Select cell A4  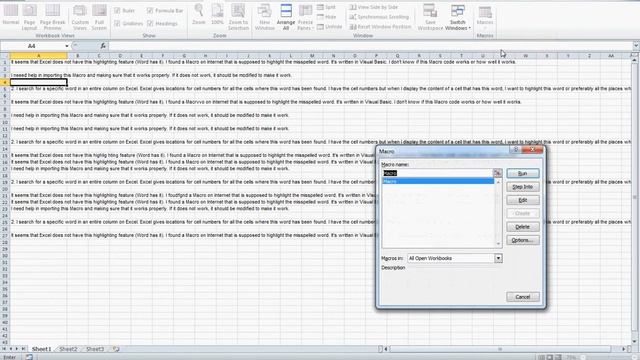pyautogui.click(x=39, y=82)
